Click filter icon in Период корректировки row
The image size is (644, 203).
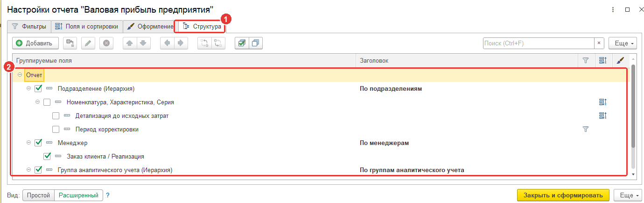point(586,129)
